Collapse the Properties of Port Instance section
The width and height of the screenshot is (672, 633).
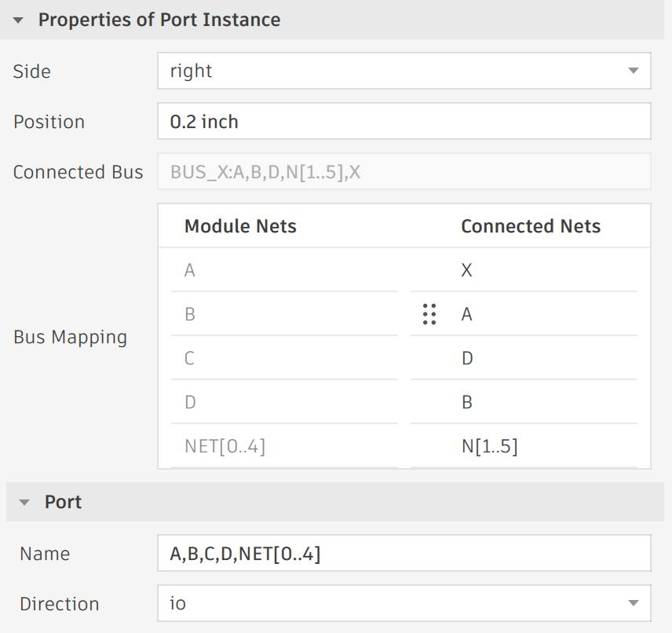(18, 20)
